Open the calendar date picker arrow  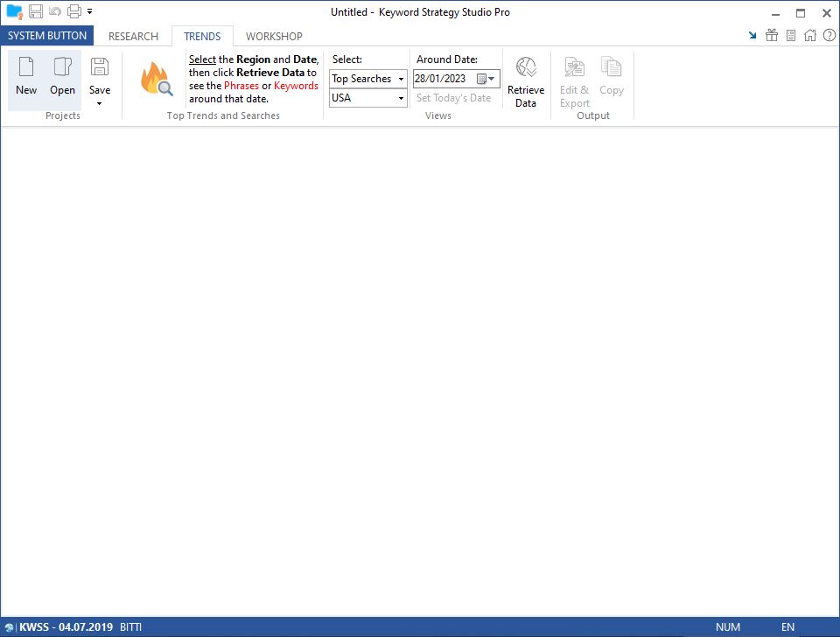coord(486,79)
